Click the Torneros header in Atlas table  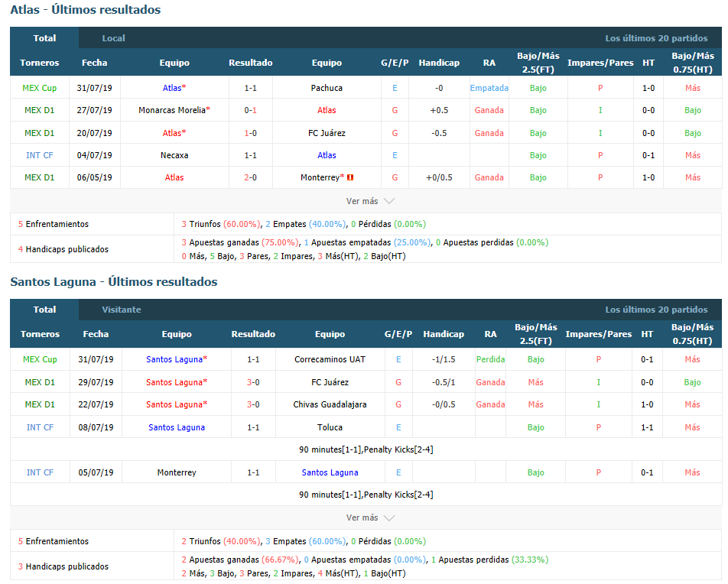[40, 63]
